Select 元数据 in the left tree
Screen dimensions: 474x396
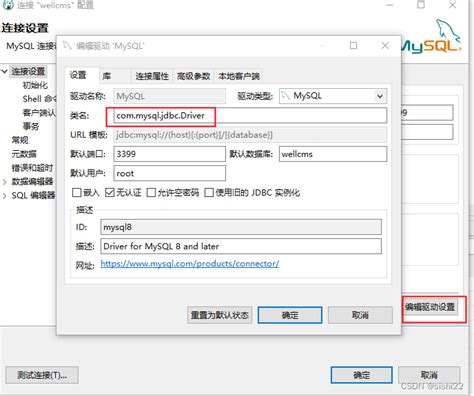[x=24, y=154]
